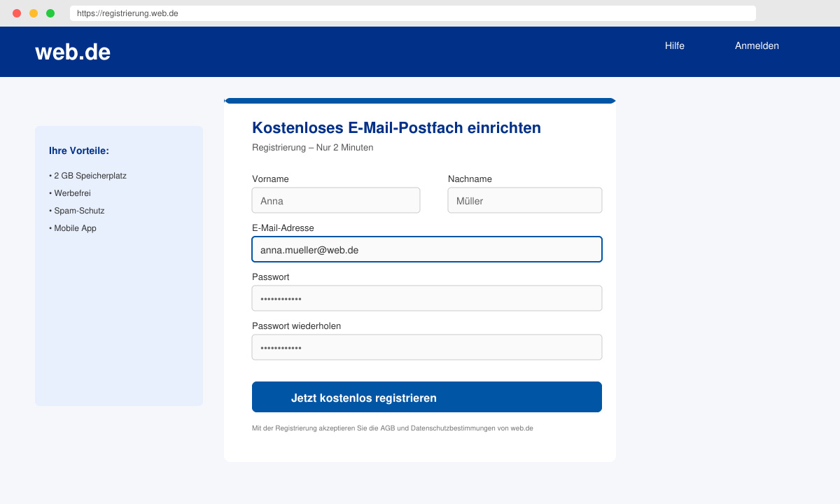
Task: Click the '2 GB Speicherplatz' list item
Action: [87, 176]
